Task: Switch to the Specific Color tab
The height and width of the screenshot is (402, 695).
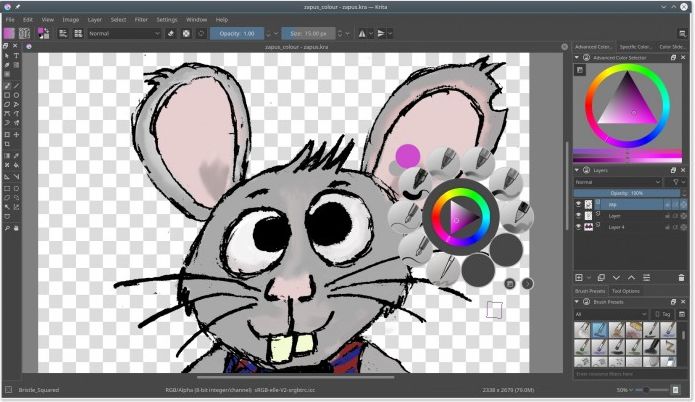Action: pyautogui.click(x=635, y=47)
